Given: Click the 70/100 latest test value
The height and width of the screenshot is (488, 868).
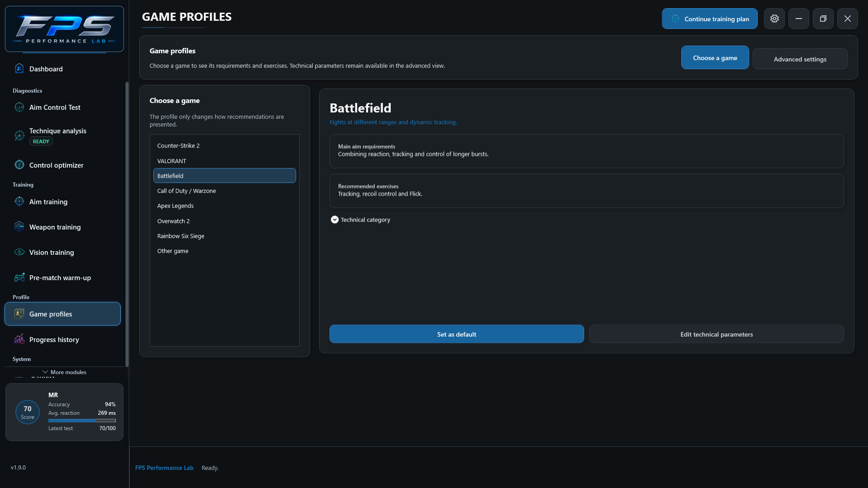Looking at the screenshot, I should point(108,428).
